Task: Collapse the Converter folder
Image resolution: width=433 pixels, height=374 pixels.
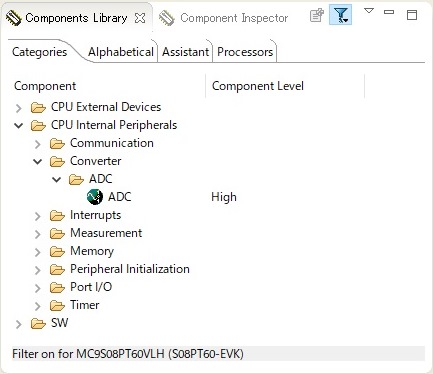Action: 38,162
